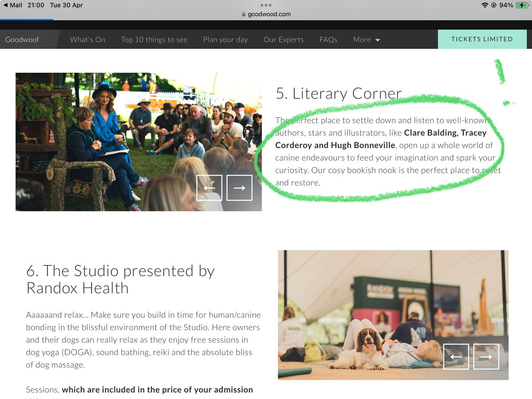Open the FAQs page
Viewport: 532px width, 399px height.
pos(329,39)
